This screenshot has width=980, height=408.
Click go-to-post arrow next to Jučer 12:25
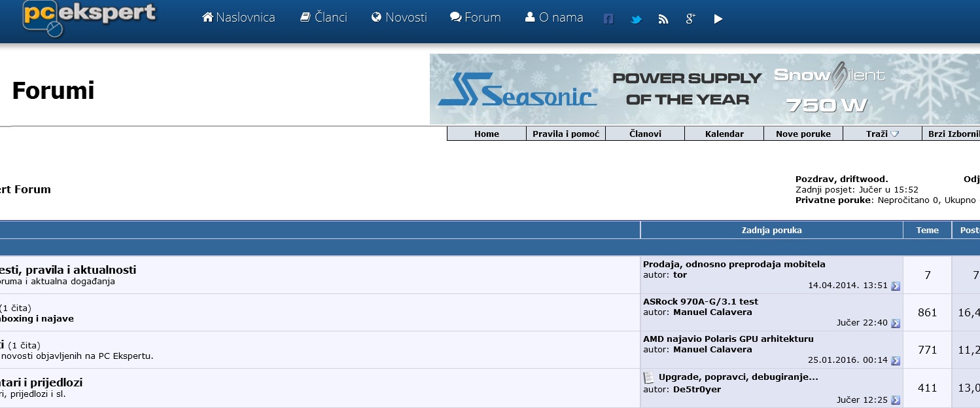point(896,400)
